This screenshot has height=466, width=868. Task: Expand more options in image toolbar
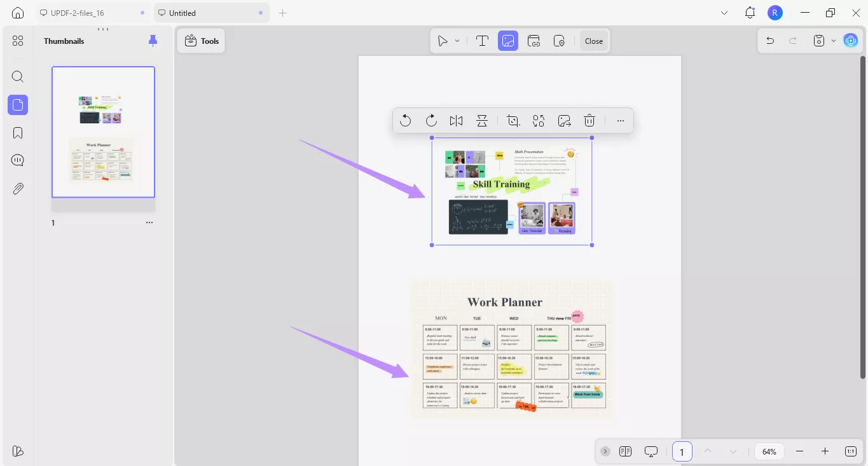click(x=621, y=121)
